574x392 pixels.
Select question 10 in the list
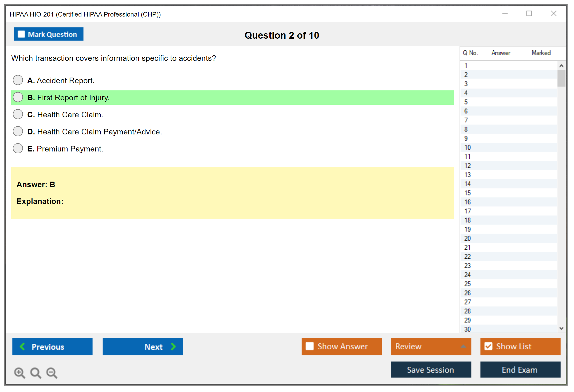click(467, 147)
